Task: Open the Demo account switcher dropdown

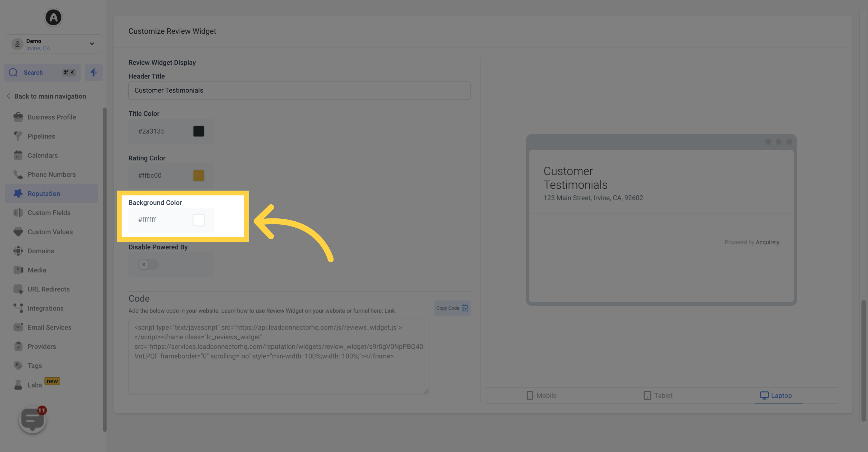Action: [53, 44]
